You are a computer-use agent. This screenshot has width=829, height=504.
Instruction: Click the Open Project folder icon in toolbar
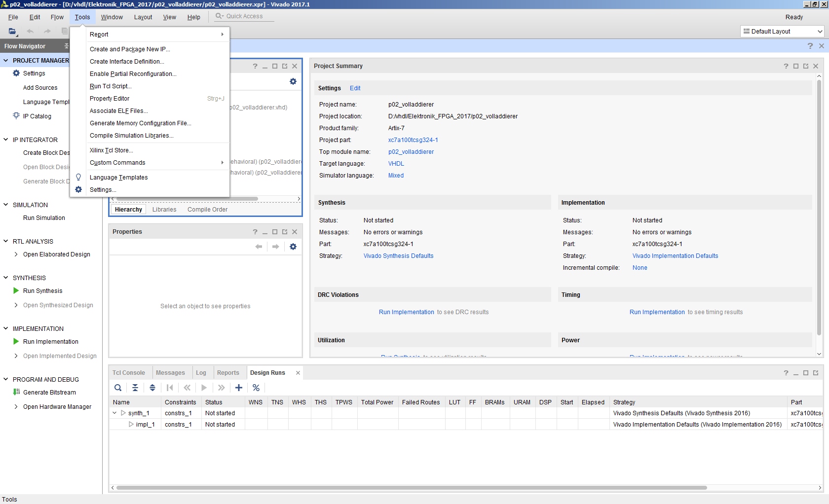coord(12,31)
